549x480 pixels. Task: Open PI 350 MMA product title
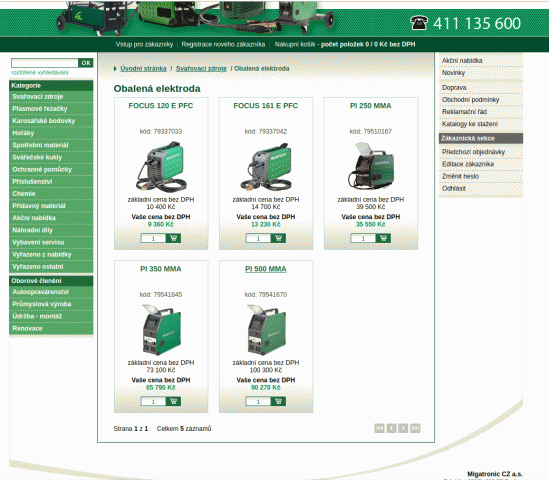pyautogui.click(x=161, y=269)
